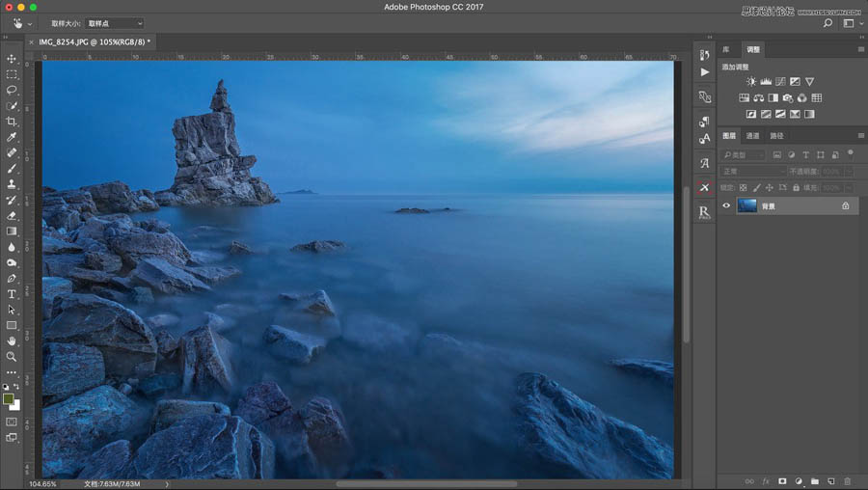Toggle shape layer filter in Layers panel
The width and height of the screenshot is (868, 490).
[x=821, y=155]
